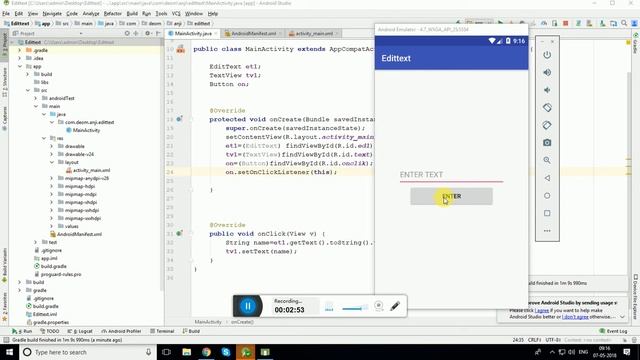Click the emulator Back triangle button

(547, 178)
